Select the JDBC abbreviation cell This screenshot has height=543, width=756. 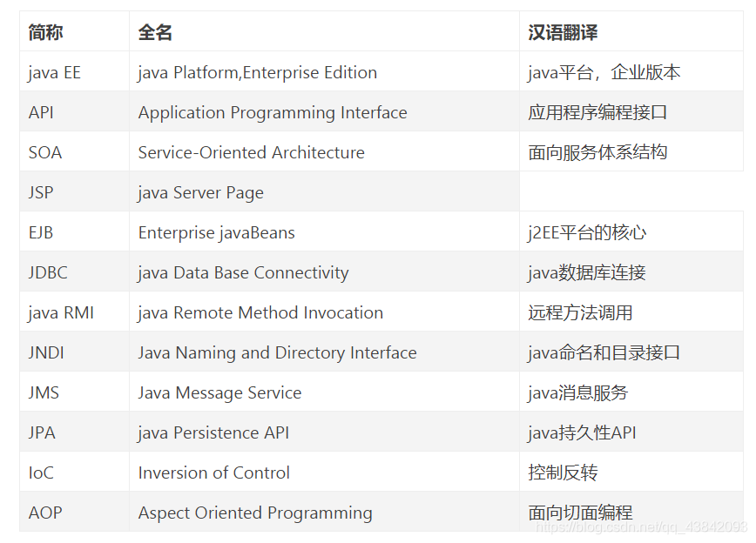[74, 271]
